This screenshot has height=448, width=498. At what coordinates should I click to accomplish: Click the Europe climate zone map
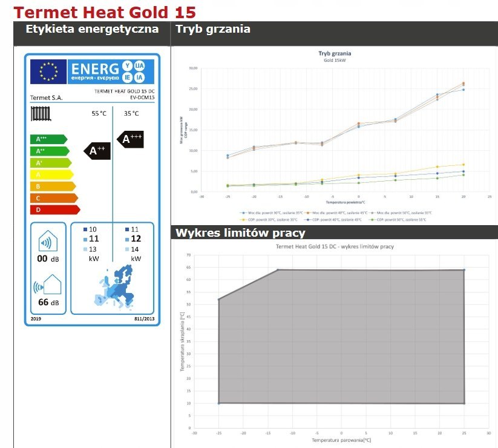tap(114, 287)
